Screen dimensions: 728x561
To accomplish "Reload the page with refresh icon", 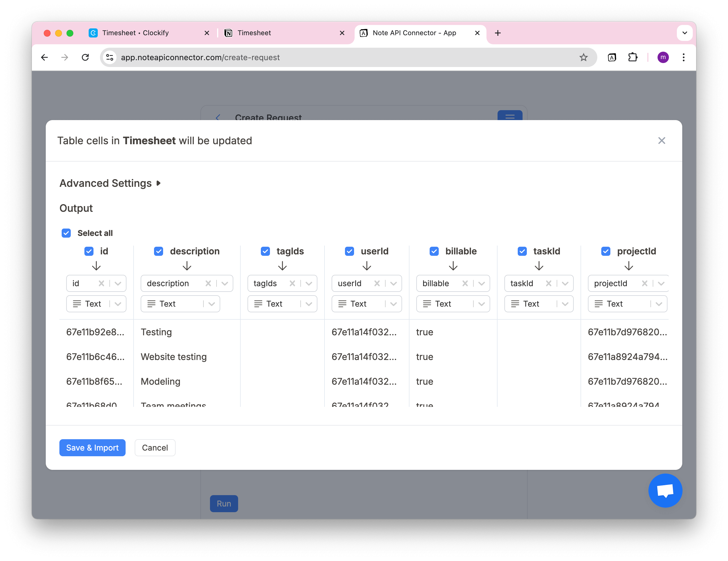I will 85,57.
